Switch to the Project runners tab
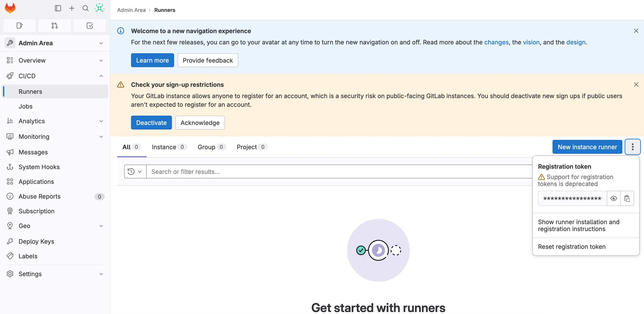644x314 pixels. point(252,147)
